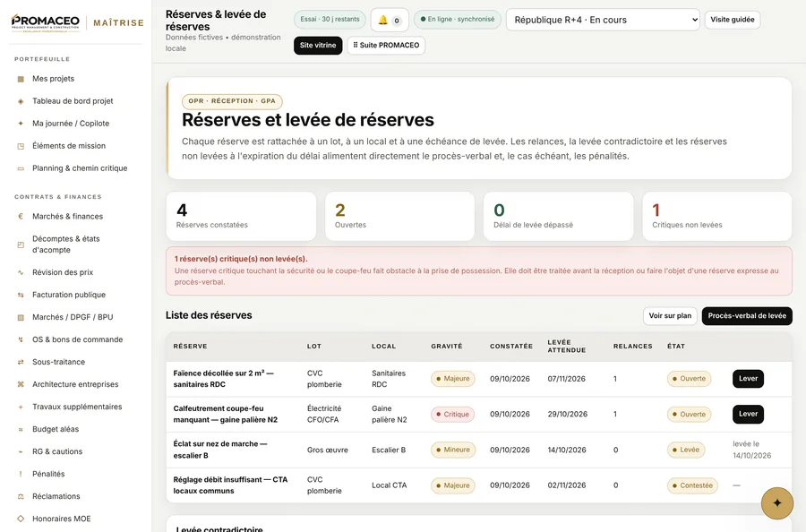
Task: Click the Électricité CFO/CFA lot cell
Action: click(324, 415)
